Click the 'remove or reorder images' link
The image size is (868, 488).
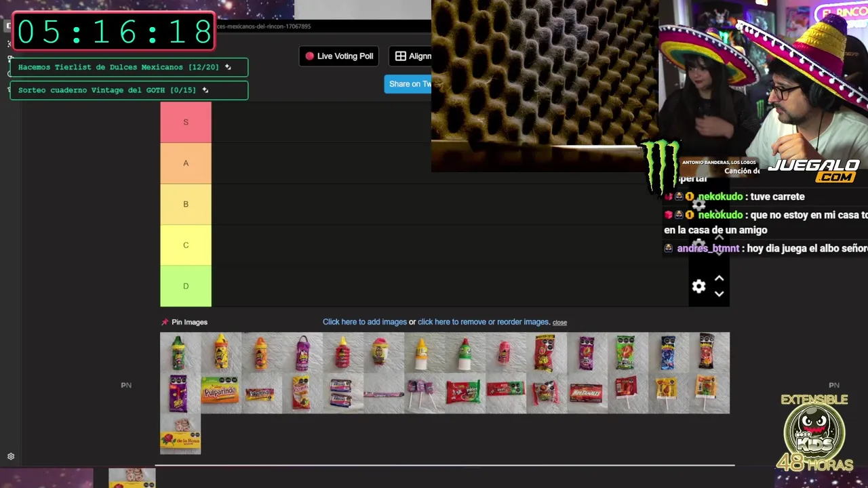click(x=484, y=322)
